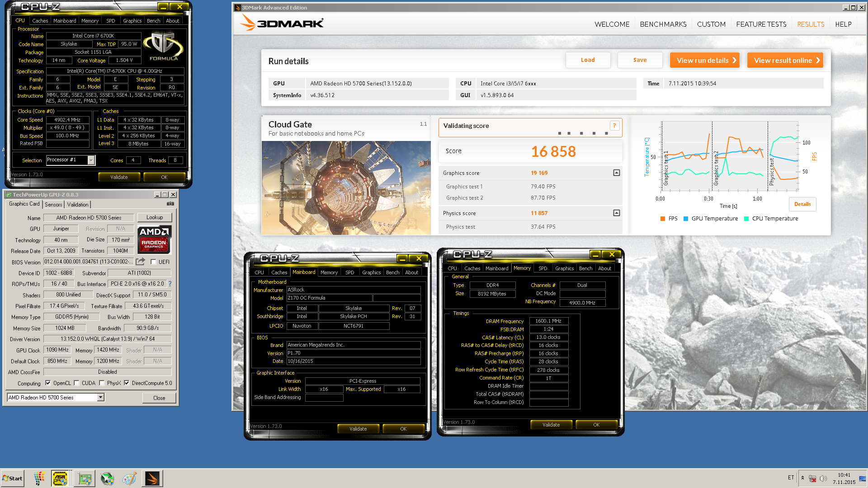Toggle the PhysX checkbox in GPU-Z

[x=102, y=383]
